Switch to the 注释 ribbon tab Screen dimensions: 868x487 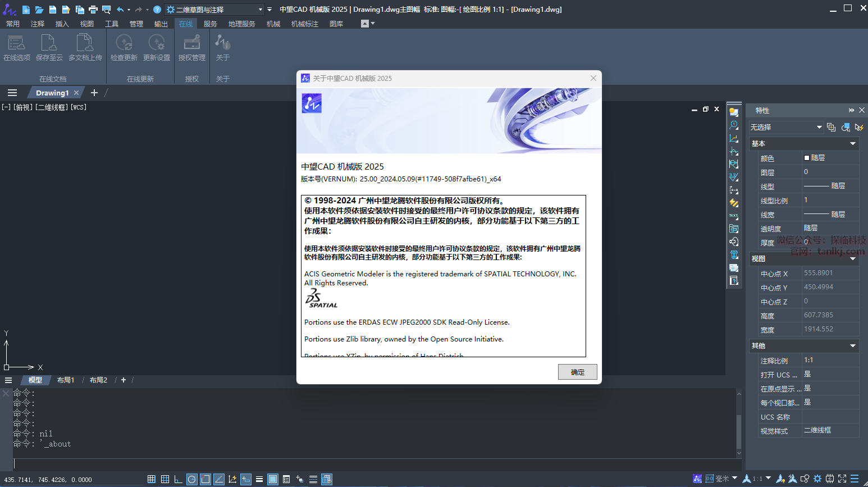click(38, 24)
